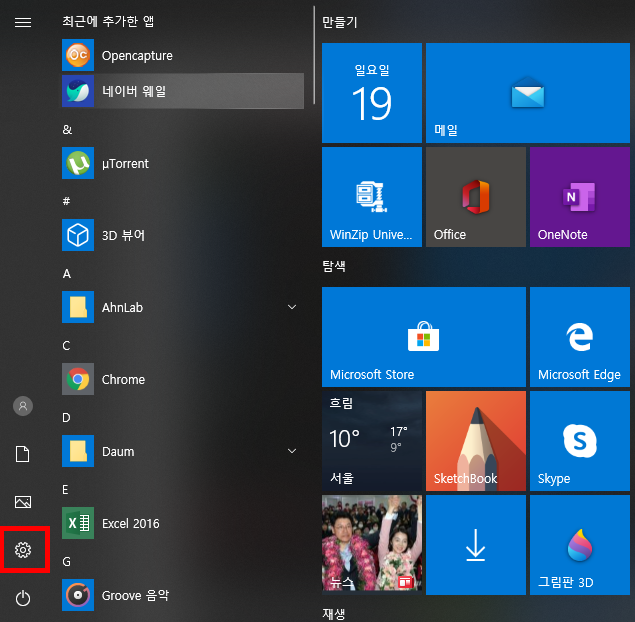Open 그림판 3D tile
This screenshot has width=635, height=622.
[x=580, y=545]
